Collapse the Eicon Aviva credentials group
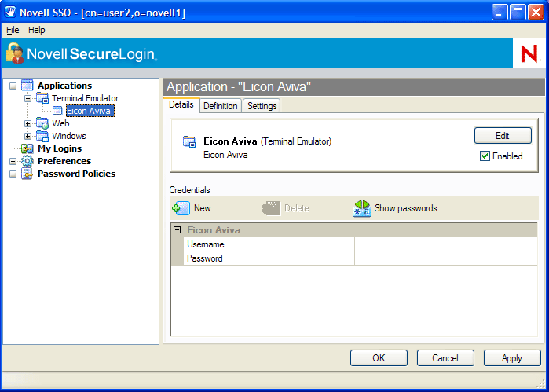The image size is (549, 392). [x=178, y=230]
